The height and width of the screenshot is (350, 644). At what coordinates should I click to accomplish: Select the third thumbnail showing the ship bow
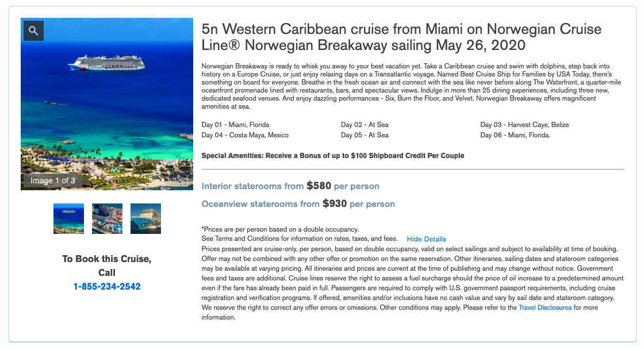146,219
